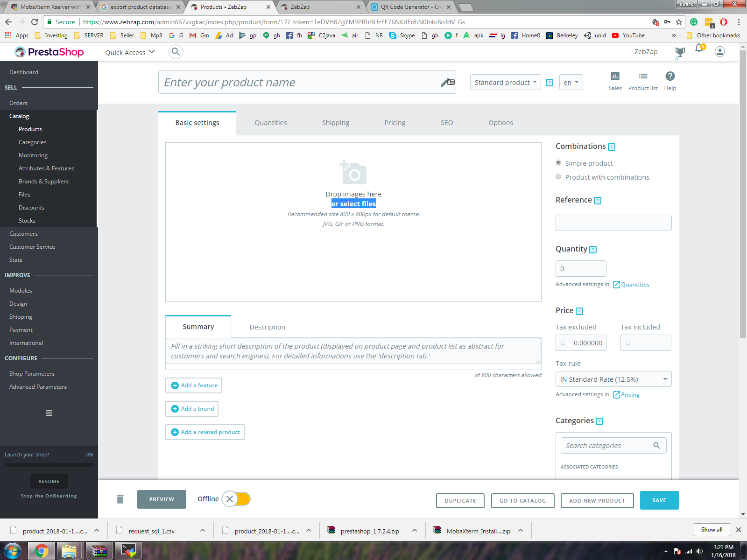747x560 pixels.
Task: Click the product type help icon
Action: click(550, 83)
